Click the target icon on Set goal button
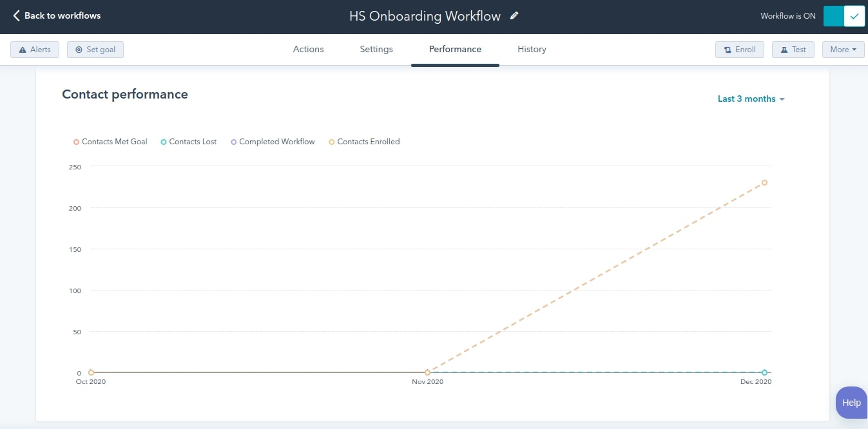The height and width of the screenshot is (429, 868). coord(79,49)
